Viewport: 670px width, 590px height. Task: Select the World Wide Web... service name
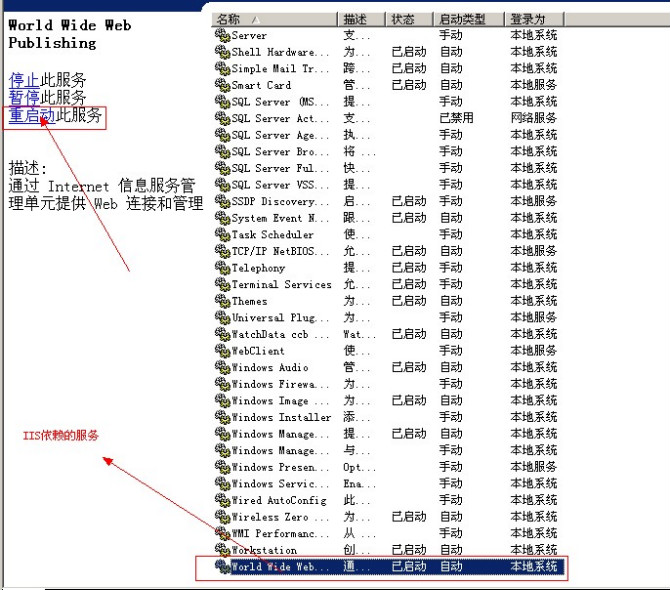280,567
